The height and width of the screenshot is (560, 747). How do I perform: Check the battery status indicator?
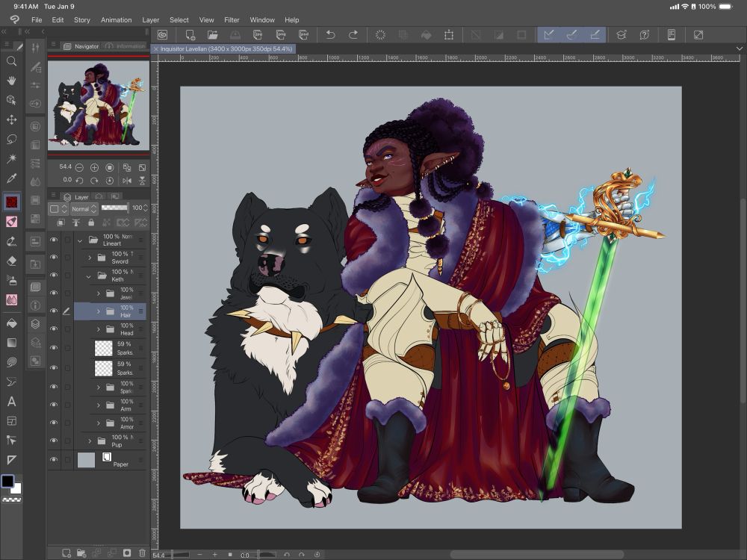725,7
